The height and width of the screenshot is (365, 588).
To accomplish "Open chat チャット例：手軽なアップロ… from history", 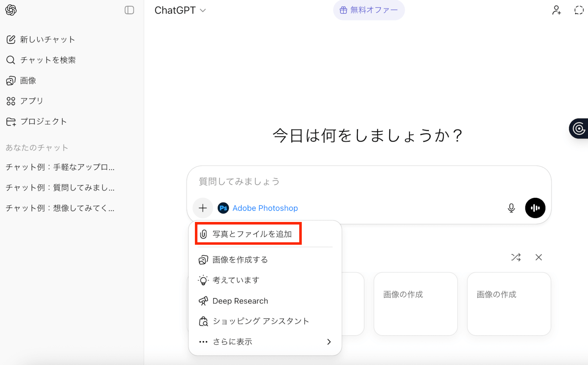I will pyautogui.click(x=60, y=167).
